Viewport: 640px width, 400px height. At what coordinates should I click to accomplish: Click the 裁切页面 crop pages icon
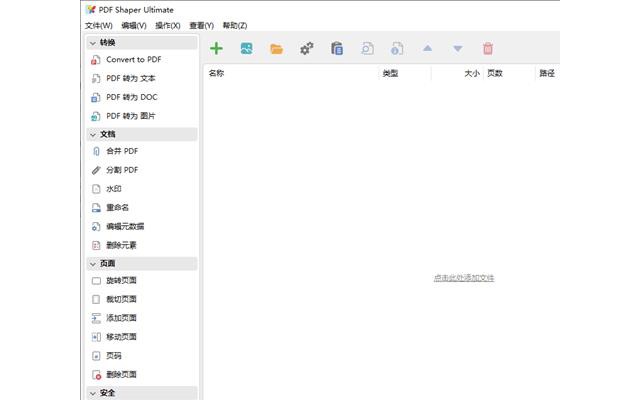pos(96,300)
